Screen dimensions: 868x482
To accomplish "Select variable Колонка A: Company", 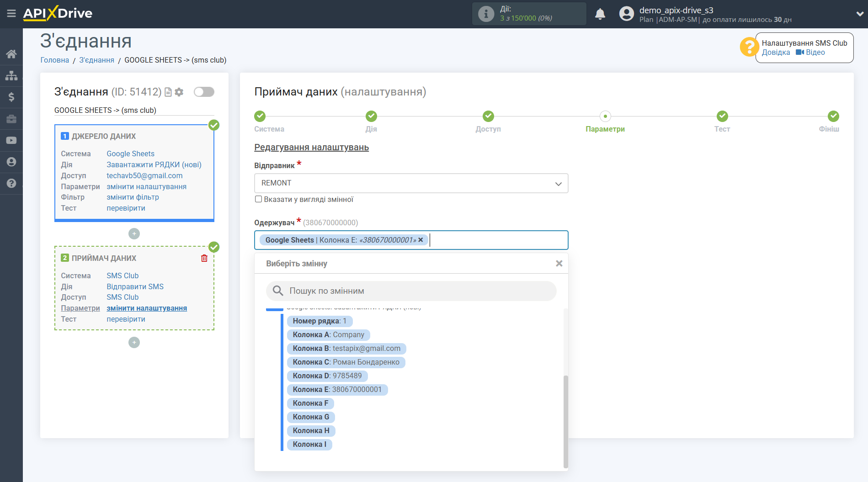I will pyautogui.click(x=328, y=335).
